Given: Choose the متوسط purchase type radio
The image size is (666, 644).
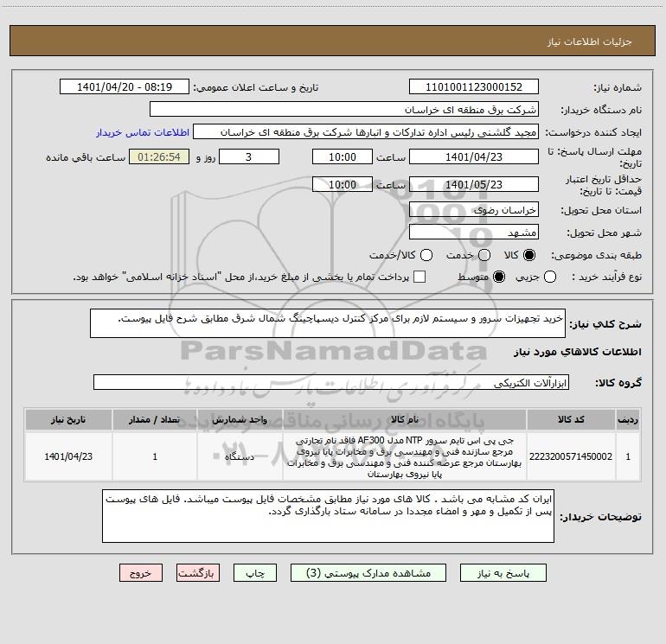Looking at the screenshot, I should click(499, 277).
